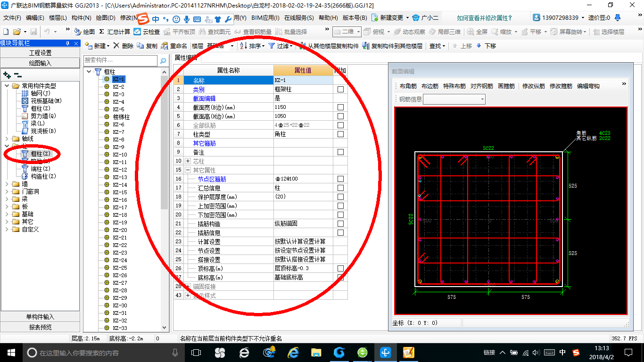This screenshot has height=362, width=644.
Task: Click the 报表预览 button
Action: click(41, 327)
